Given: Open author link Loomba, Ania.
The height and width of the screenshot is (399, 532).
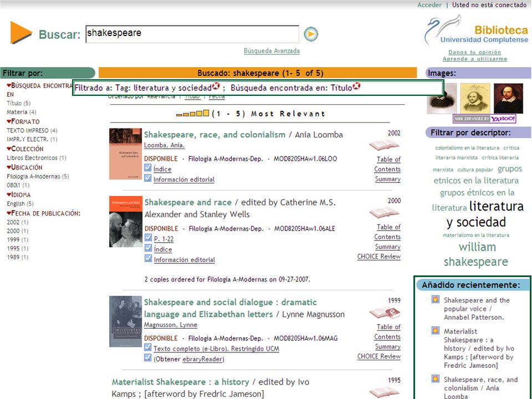Looking at the screenshot, I should click(x=164, y=145).
